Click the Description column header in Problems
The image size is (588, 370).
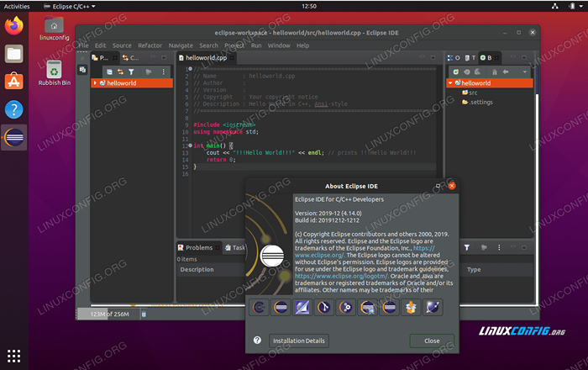point(197,269)
